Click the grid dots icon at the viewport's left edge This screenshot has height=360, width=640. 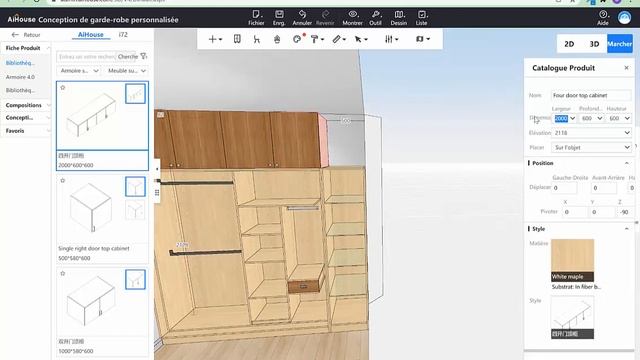(x=157, y=192)
